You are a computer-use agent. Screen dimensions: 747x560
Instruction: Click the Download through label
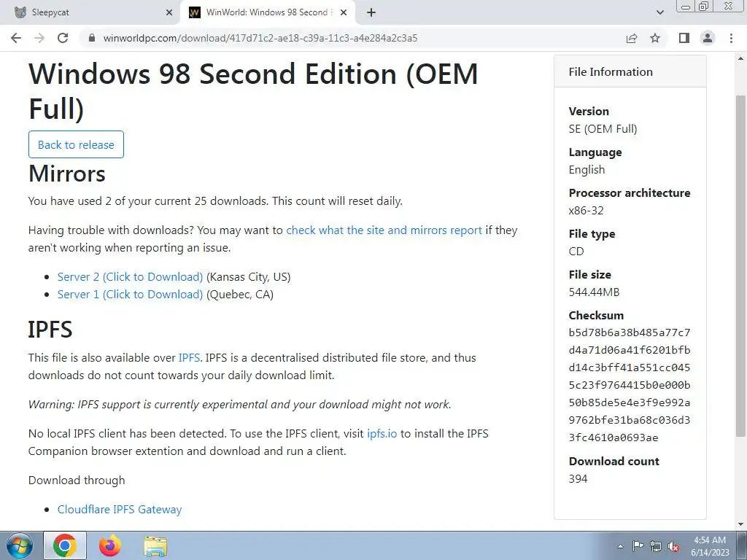tap(77, 481)
